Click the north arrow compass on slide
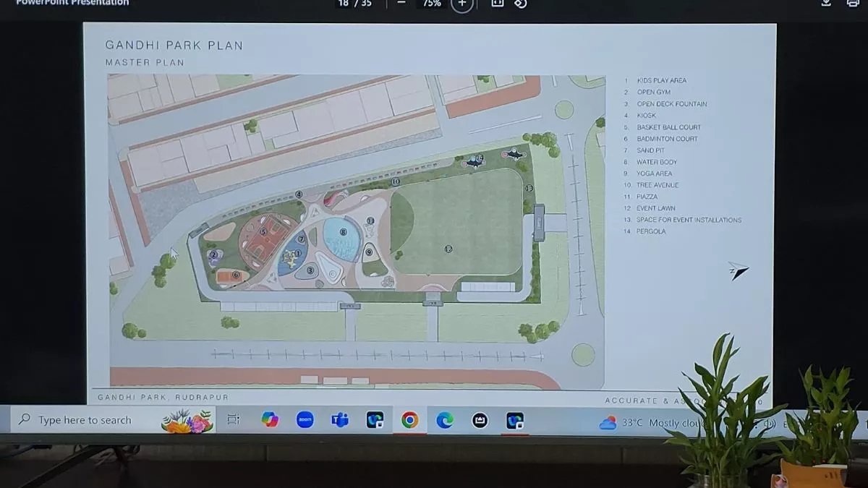 click(738, 271)
